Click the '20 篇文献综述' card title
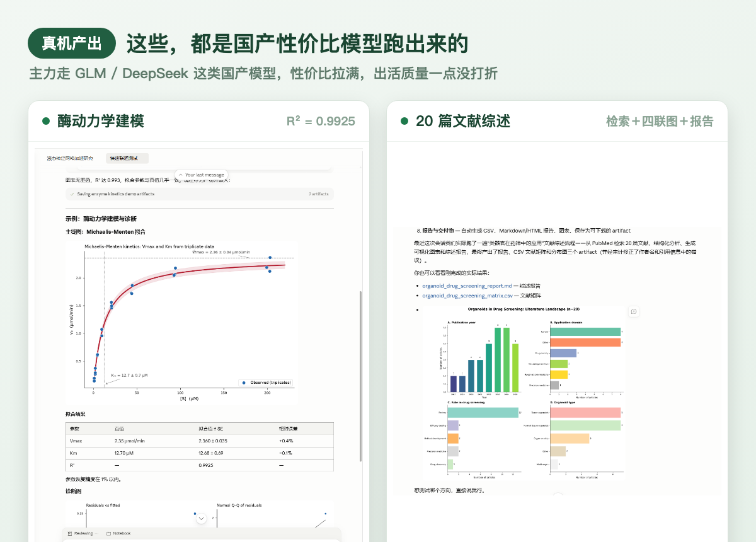756x542 pixels. click(463, 121)
